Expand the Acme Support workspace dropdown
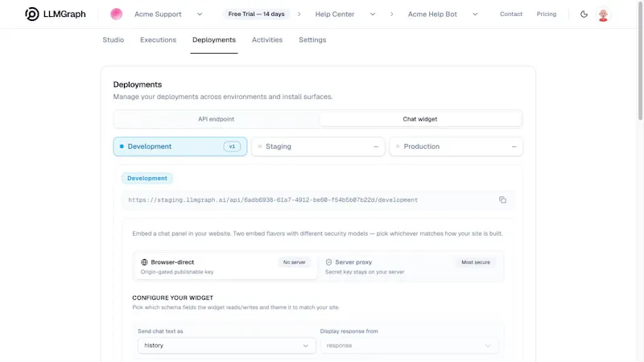The width and height of the screenshot is (644, 362). point(200,14)
